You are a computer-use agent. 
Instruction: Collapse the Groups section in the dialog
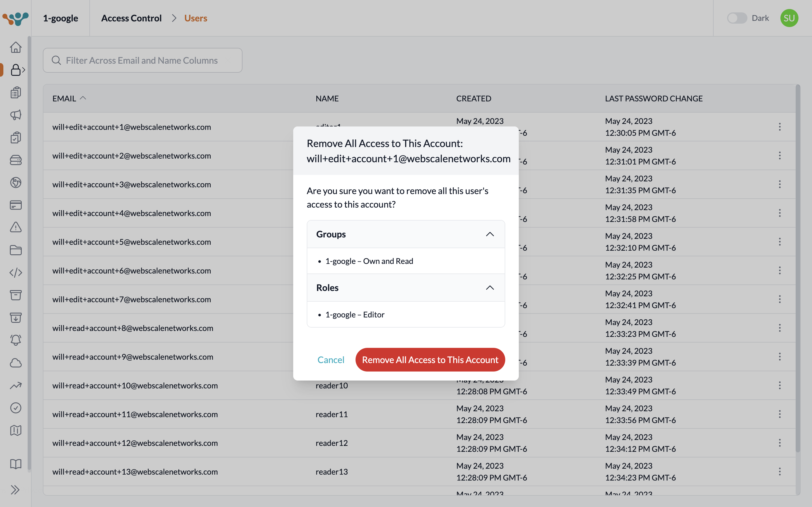pyautogui.click(x=489, y=234)
